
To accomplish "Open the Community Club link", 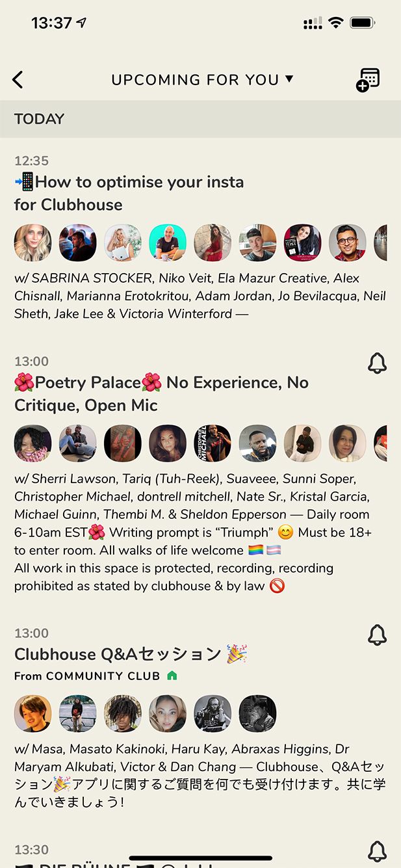I will click(x=103, y=676).
